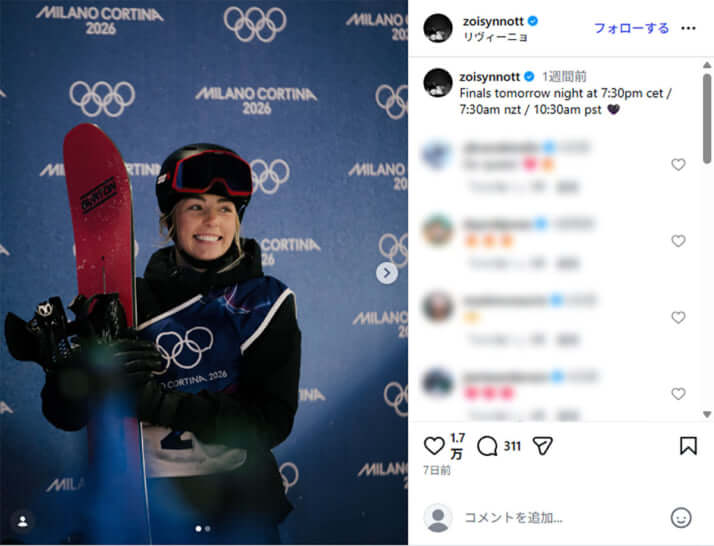Screen dimensions: 714x546
Task: Like the third comment heart
Action: 678,317
